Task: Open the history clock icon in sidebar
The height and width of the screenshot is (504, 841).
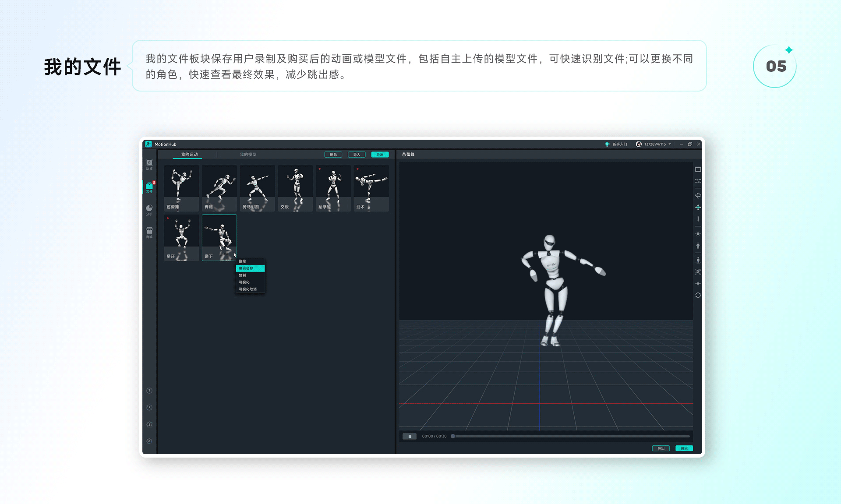Action: coord(149,407)
